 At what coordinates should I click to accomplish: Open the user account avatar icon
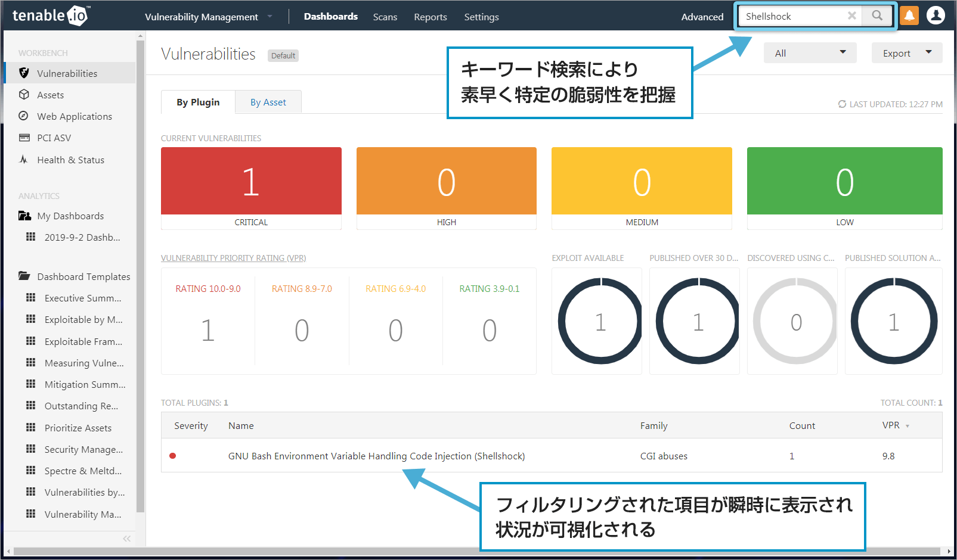[936, 15]
